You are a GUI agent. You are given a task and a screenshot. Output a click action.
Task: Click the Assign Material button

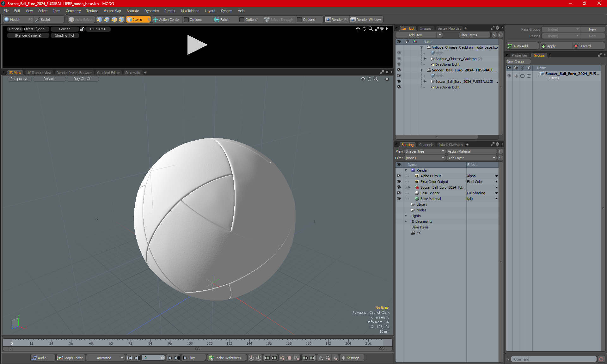[x=471, y=151]
